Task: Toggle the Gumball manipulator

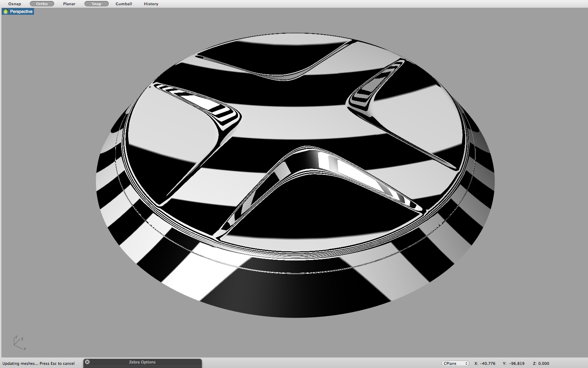Action: click(124, 4)
